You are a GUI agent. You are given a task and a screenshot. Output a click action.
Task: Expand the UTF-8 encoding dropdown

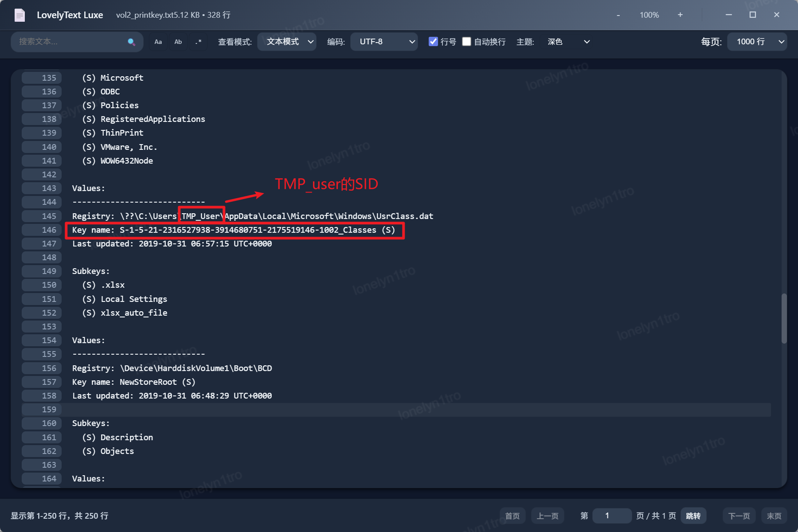tap(384, 42)
